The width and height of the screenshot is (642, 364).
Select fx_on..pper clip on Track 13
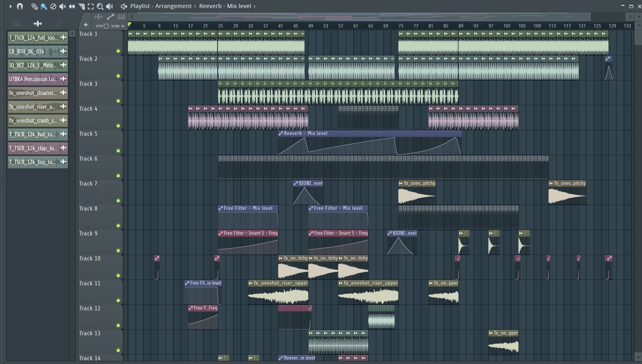(503, 342)
